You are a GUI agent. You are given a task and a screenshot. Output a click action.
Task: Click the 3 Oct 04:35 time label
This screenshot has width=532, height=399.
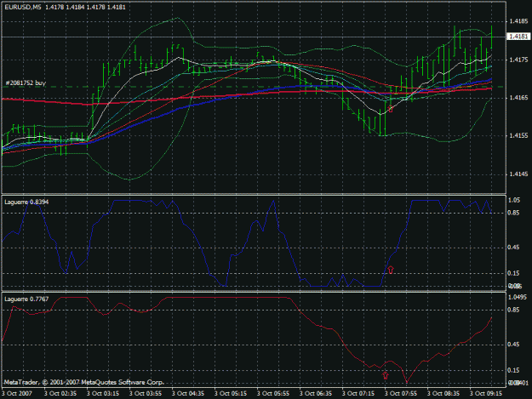(x=188, y=393)
